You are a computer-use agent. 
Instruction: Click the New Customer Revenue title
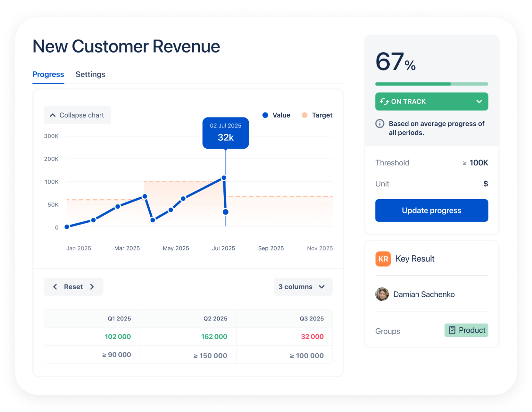pos(126,46)
